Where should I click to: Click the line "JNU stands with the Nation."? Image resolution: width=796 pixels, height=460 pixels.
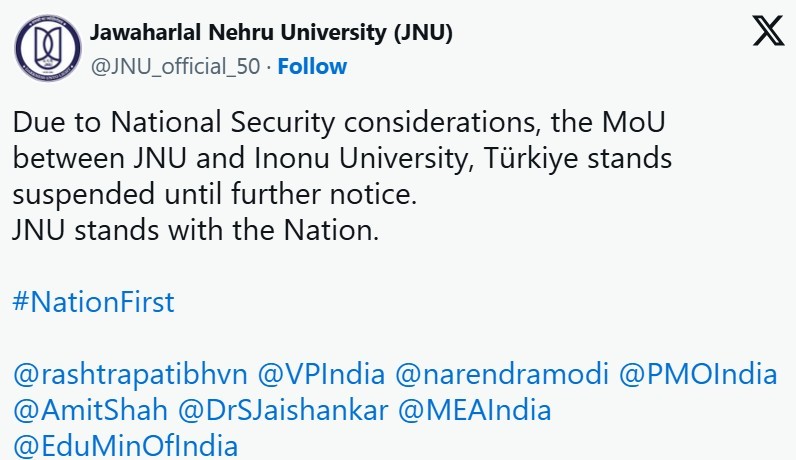point(195,230)
